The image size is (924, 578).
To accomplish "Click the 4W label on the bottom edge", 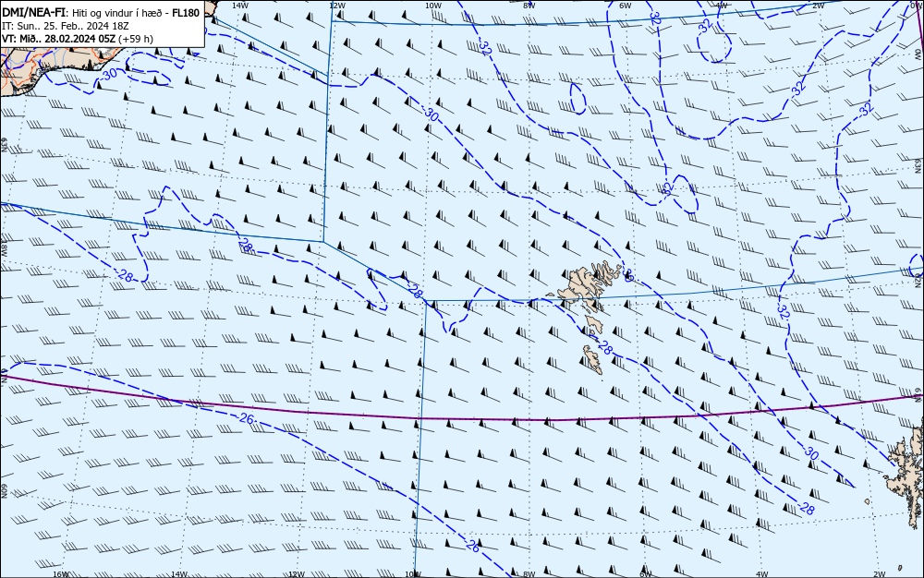I will click(762, 574).
